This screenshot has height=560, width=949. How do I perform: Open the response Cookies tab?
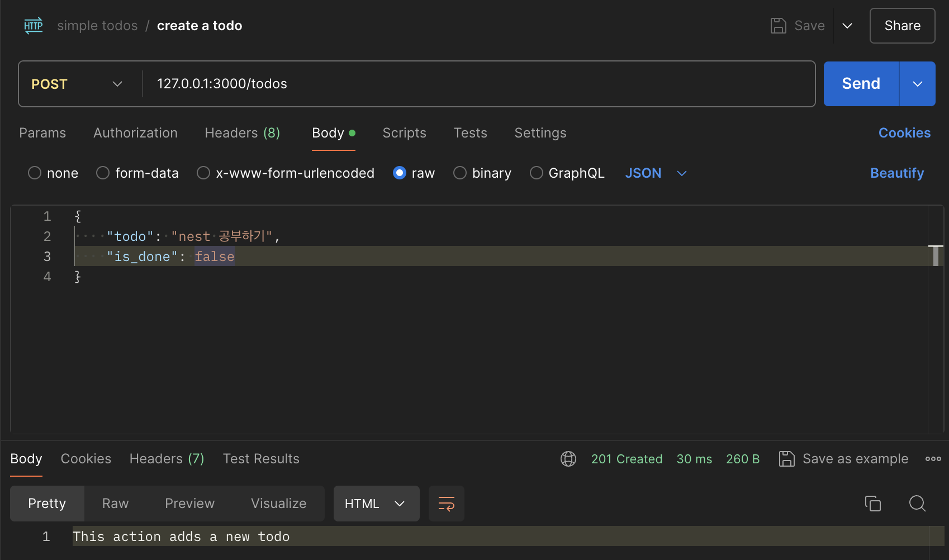pyautogui.click(x=86, y=459)
